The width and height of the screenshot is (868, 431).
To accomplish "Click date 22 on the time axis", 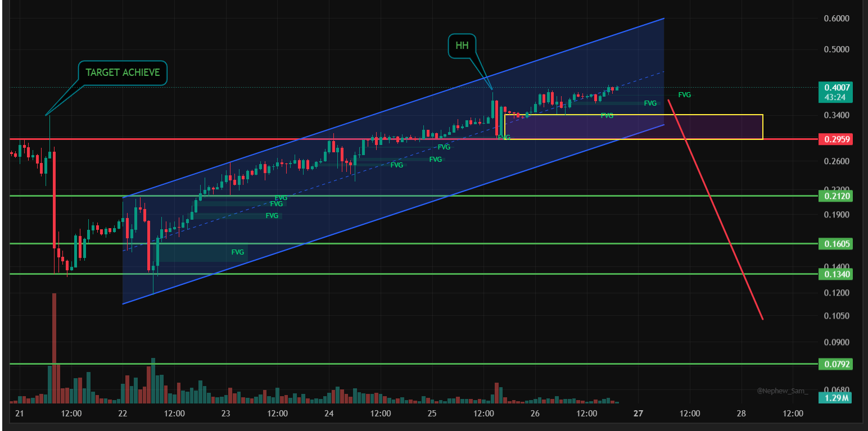I will pos(123,414).
